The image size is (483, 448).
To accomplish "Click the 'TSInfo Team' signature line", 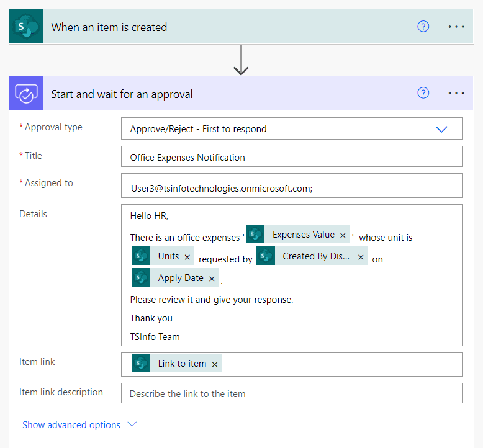I will pyautogui.click(x=155, y=336).
